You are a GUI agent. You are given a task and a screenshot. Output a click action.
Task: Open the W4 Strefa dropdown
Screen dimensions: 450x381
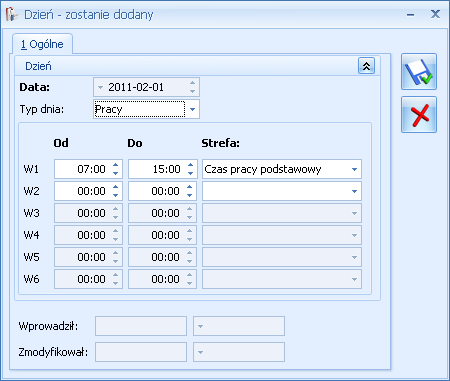tap(354, 235)
